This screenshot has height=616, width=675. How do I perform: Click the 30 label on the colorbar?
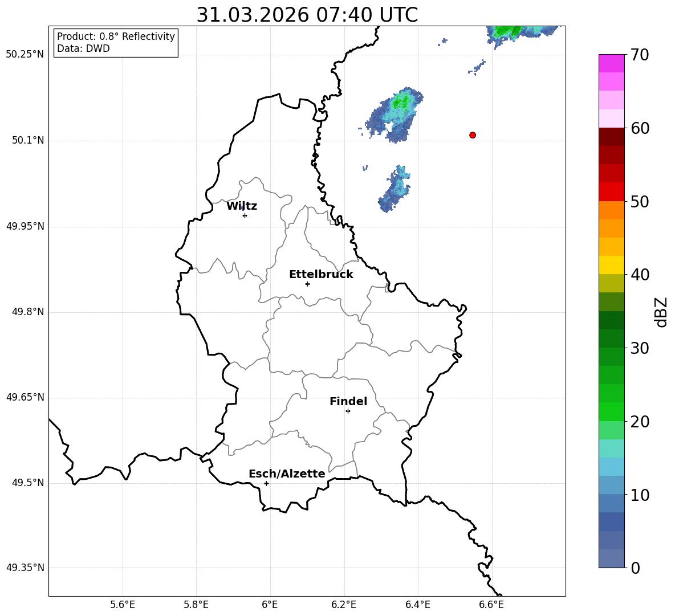point(640,348)
